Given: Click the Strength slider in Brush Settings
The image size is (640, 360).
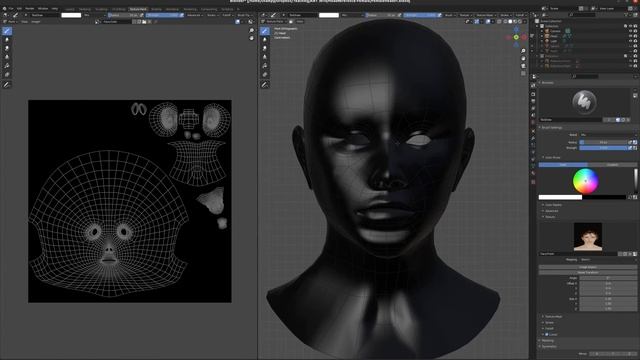Looking at the screenshot, I should click(x=603, y=148).
